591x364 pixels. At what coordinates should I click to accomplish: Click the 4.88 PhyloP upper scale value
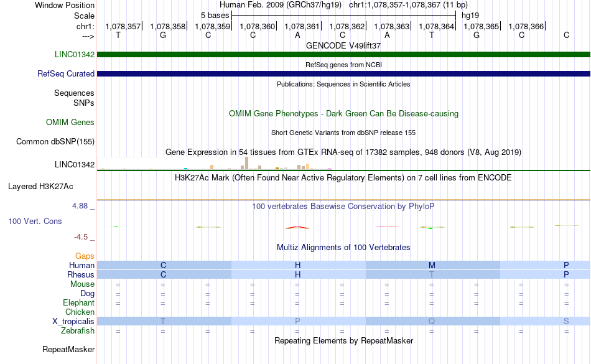point(80,206)
